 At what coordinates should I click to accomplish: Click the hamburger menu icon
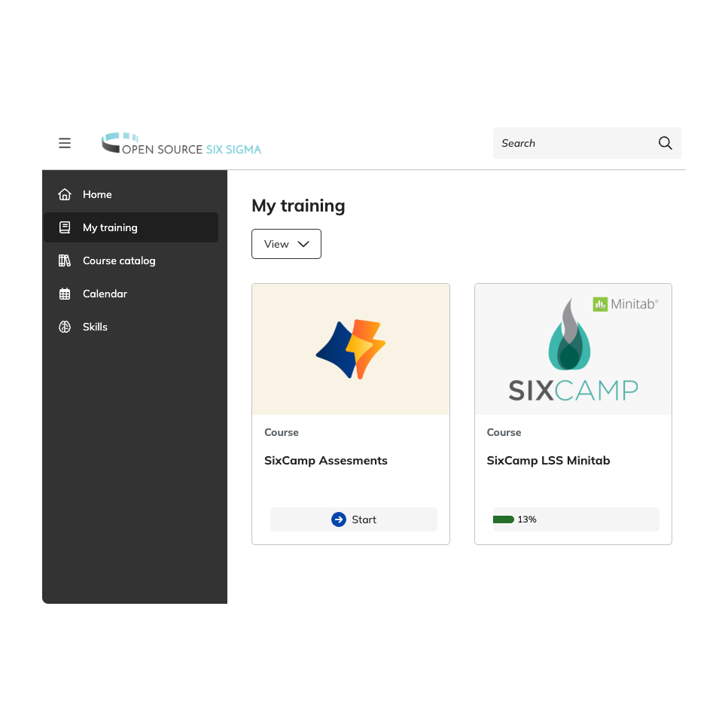click(x=65, y=143)
